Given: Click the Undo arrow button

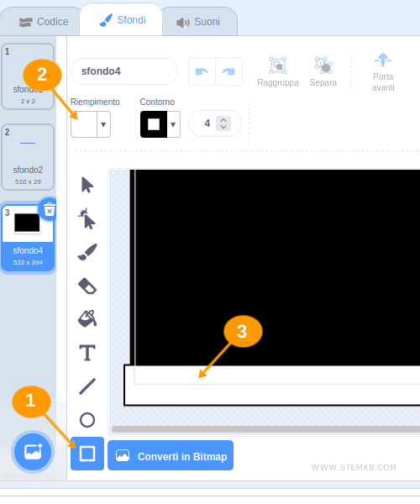Looking at the screenshot, I should pos(202,71).
